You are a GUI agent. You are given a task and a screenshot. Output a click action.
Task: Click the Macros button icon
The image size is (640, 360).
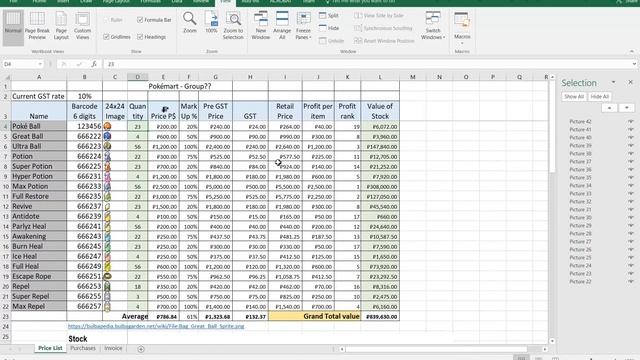pos(462,20)
